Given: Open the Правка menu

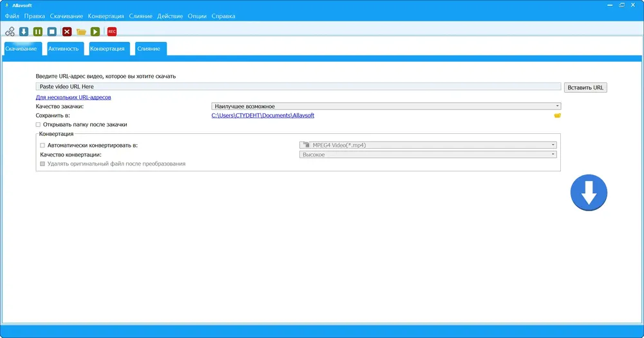Looking at the screenshot, I should point(35,16).
